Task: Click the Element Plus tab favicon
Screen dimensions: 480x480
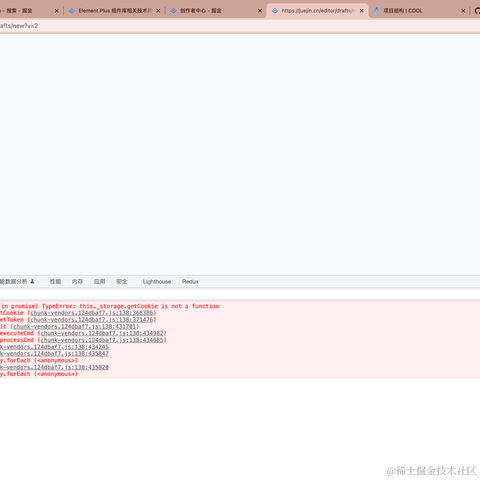Action: coord(72,11)
